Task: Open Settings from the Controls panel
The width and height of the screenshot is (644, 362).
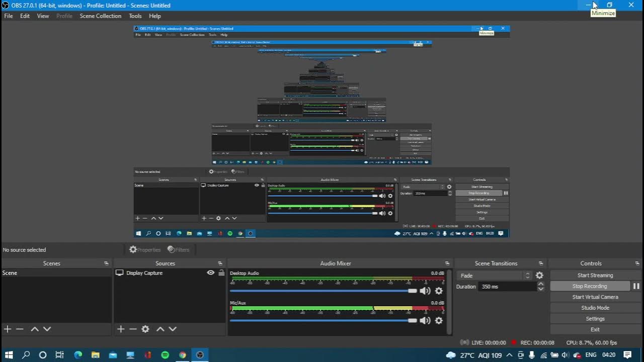Action: click(595, 319)
